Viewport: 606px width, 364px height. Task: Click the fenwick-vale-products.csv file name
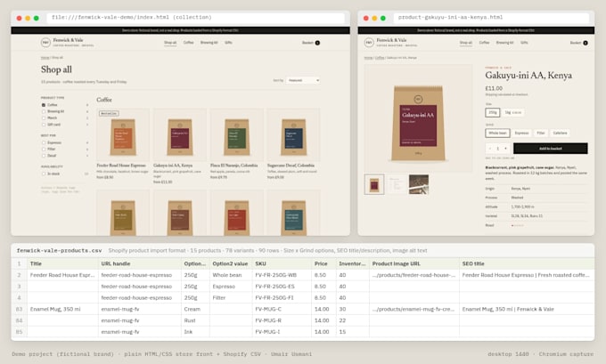[59, 250]
